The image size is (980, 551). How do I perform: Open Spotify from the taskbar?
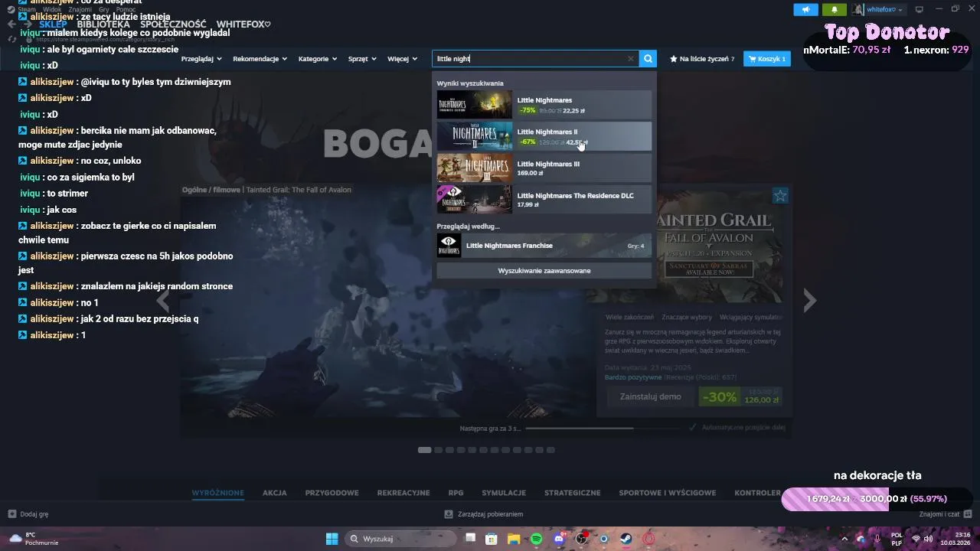537,539
